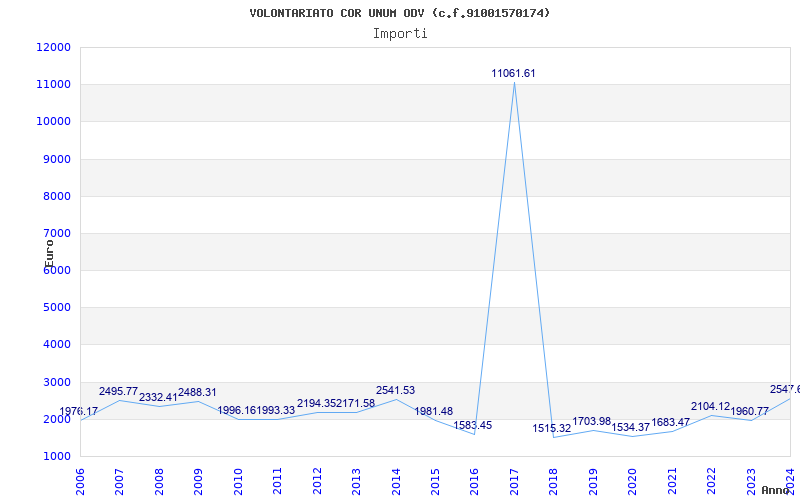Click the x-axis year 2023
The width and height of the screenshot is (800, 500).
[751, 482]
